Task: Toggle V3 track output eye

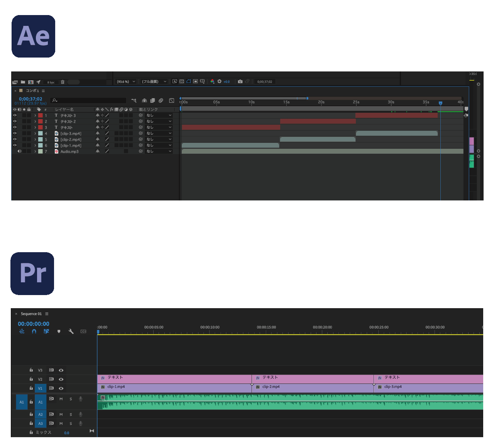Action: coord(61,370)
